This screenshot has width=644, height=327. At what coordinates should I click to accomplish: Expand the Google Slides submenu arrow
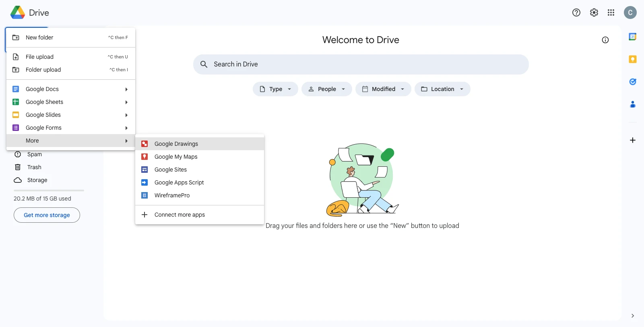126,115
